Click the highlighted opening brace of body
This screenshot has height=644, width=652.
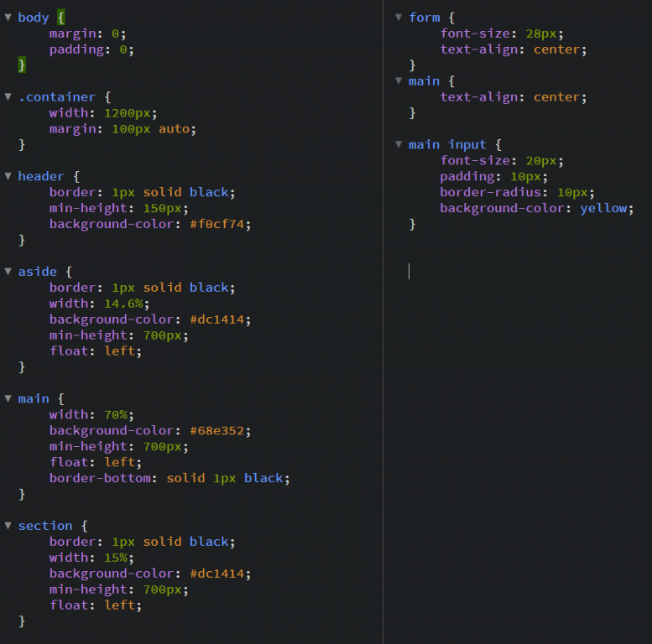pyautogui.click(x=61, y=18)
